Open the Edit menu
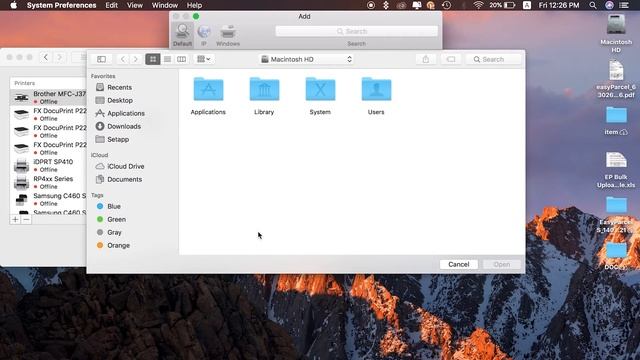The width and height of the screenshot is (640, 360). pos(111,5)
